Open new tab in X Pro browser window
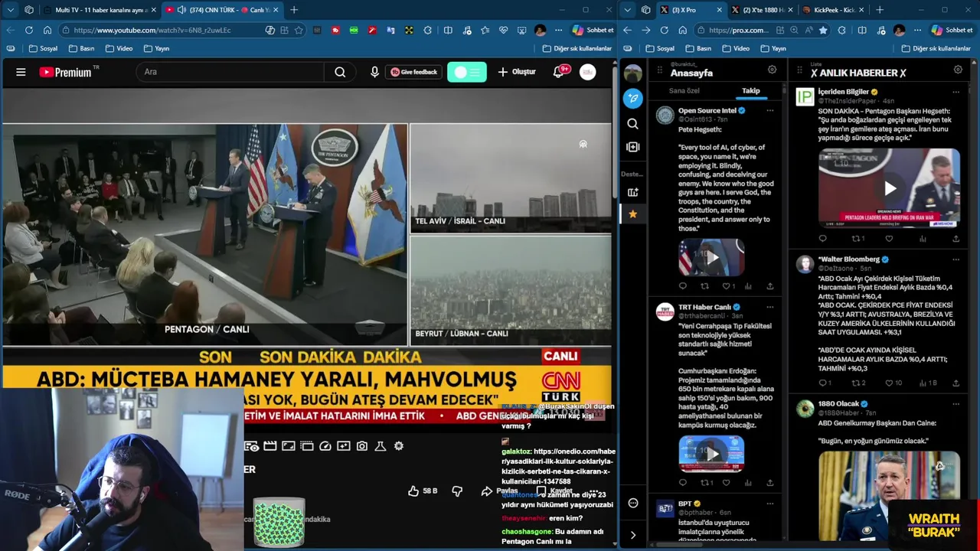980x551 pixels. tap(879, 10)
